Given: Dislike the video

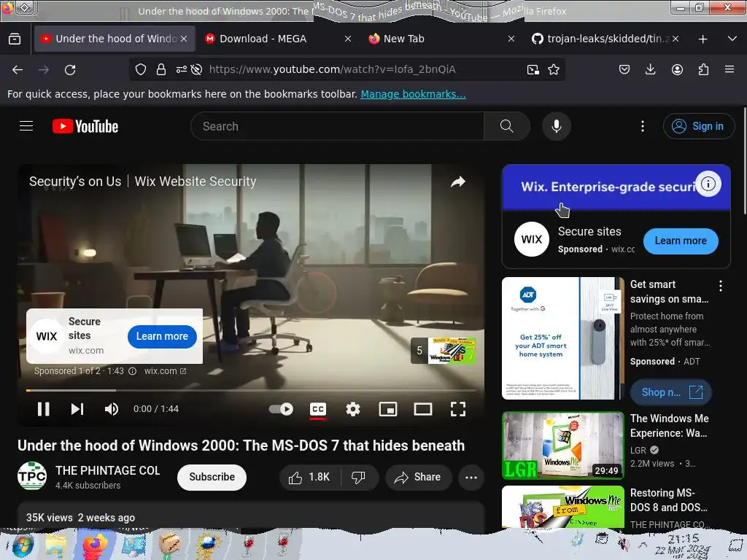Looking at the screenshot, I should tap(359, 477).
